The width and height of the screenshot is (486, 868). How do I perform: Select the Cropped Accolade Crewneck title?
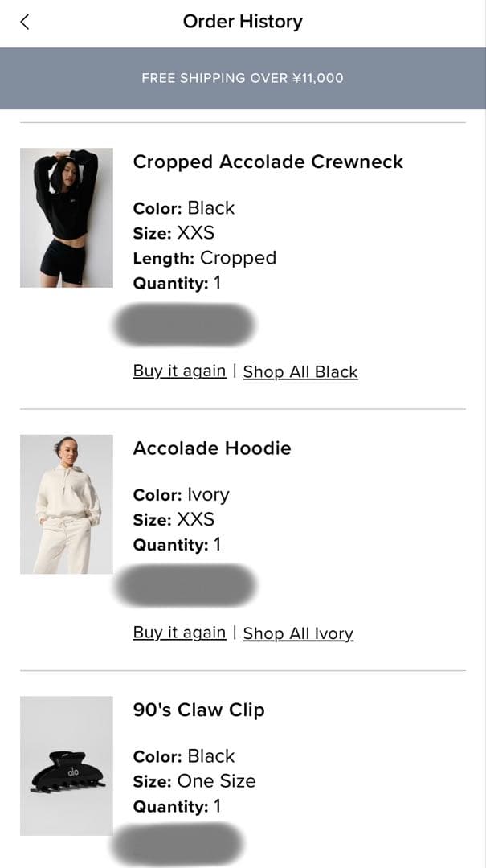pyautogui.click(x=268, y=162)
